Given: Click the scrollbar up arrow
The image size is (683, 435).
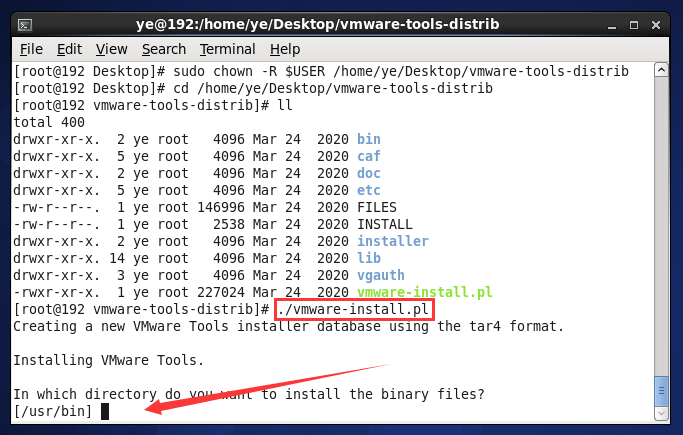Looking at the screenshot, I should tap(661, 70).
